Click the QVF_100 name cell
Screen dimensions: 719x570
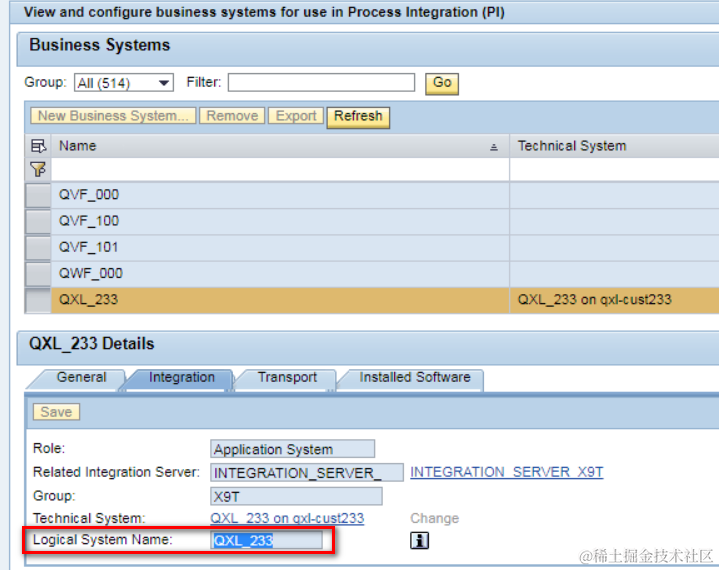(280, 221)
